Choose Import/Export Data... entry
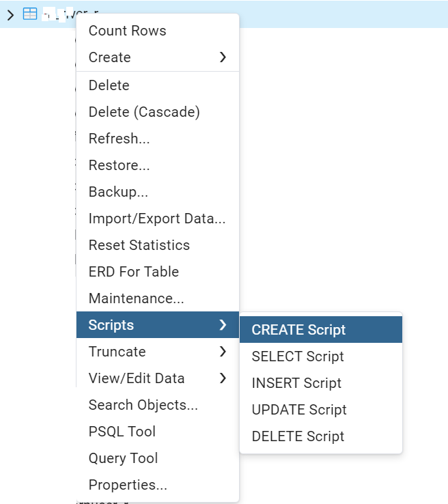This screenshot has width=448, height=504. pyautogui.click(x=158, y=219)
